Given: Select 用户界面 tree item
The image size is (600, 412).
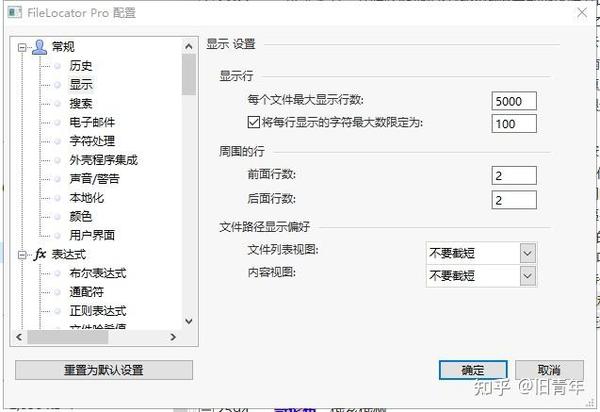Looking at the screenshot, I should (x=92, y=235).
